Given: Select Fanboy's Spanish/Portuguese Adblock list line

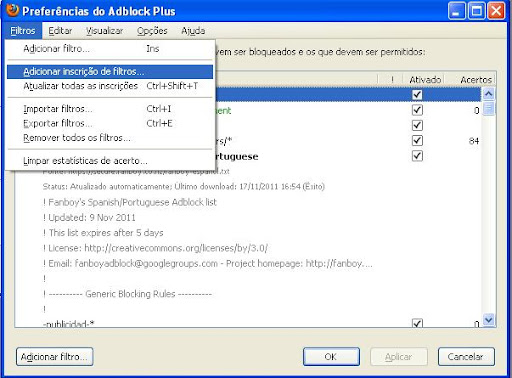Looking at the screenshot, I should point(130,202).
